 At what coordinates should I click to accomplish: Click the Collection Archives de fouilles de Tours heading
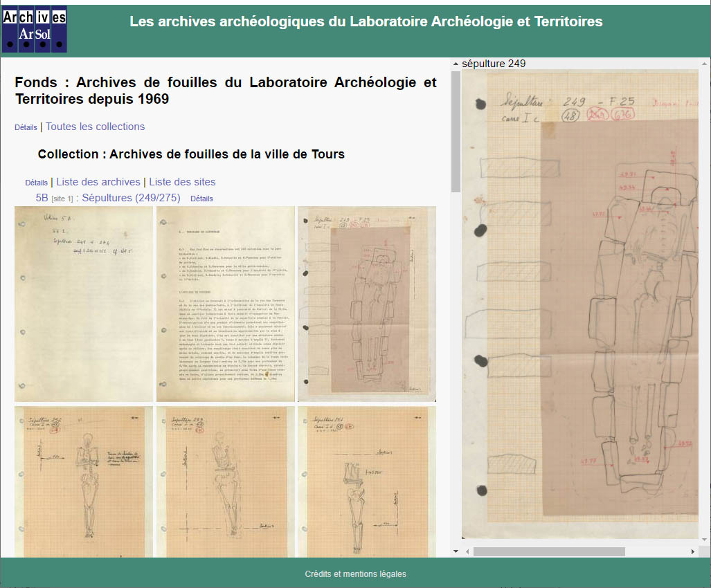[x=191, y=154]
